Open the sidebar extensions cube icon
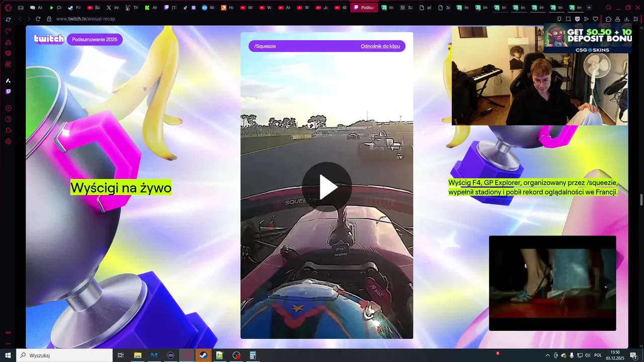 click(8, 130)
